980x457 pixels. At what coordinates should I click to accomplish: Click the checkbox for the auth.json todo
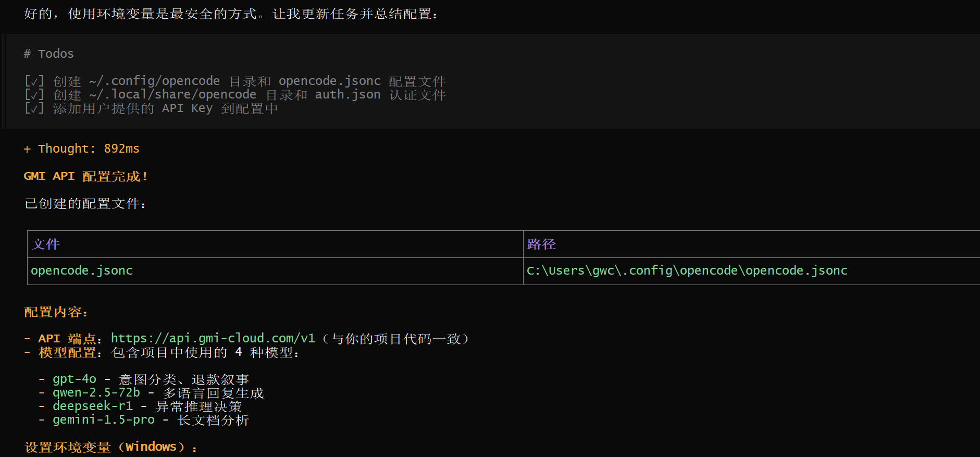[34, 95]
